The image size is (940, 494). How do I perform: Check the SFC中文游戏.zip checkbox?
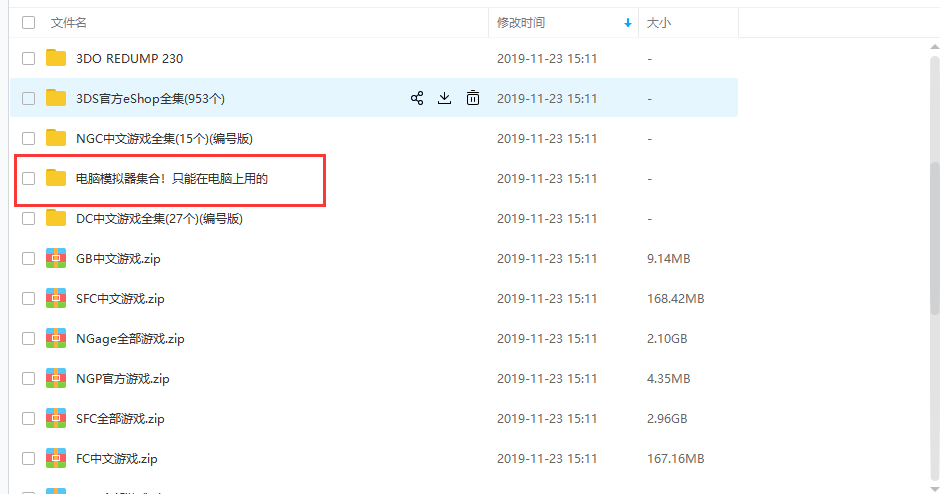point(28,299)
